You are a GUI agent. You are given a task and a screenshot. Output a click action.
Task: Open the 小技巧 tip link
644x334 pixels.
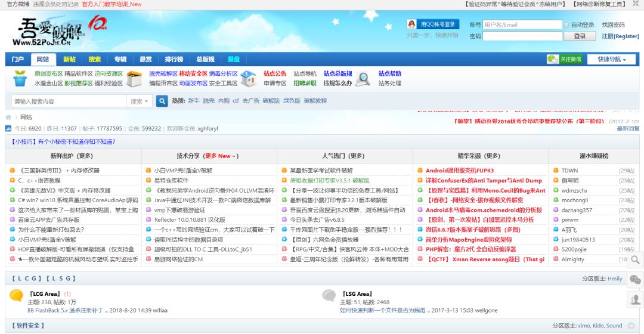(x=63, y=142)
